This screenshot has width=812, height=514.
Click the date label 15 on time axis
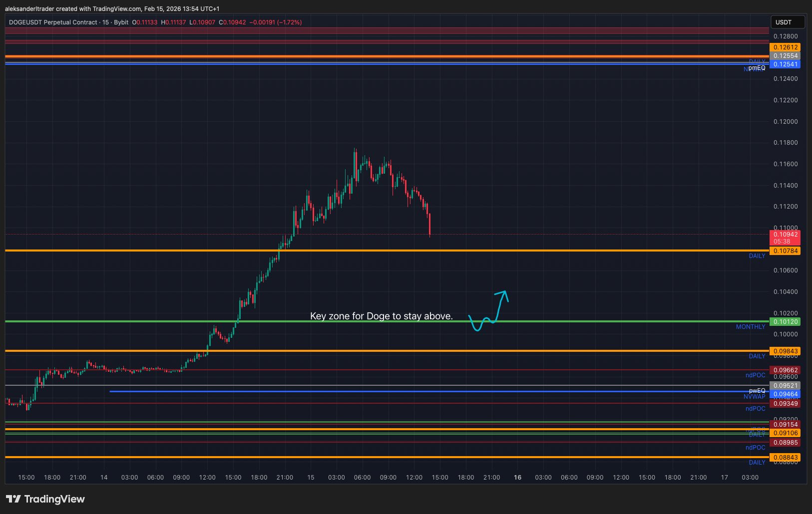click(311, 478)
